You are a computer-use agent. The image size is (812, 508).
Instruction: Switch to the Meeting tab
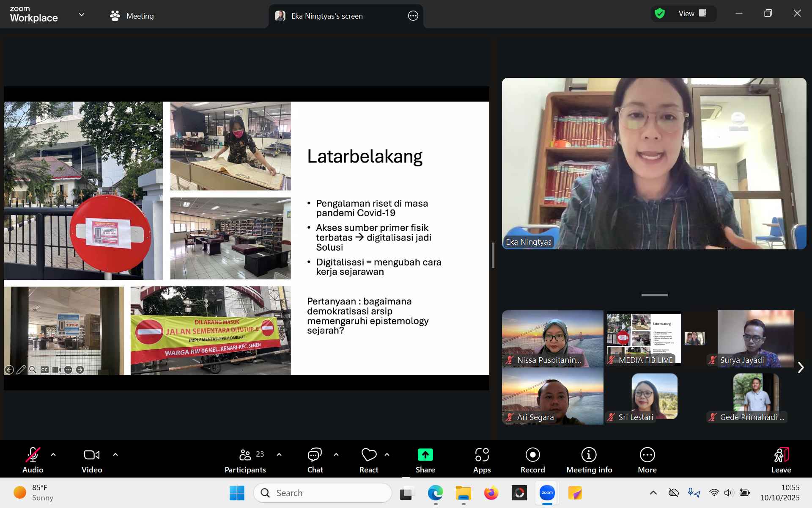[x=132, y=16]
